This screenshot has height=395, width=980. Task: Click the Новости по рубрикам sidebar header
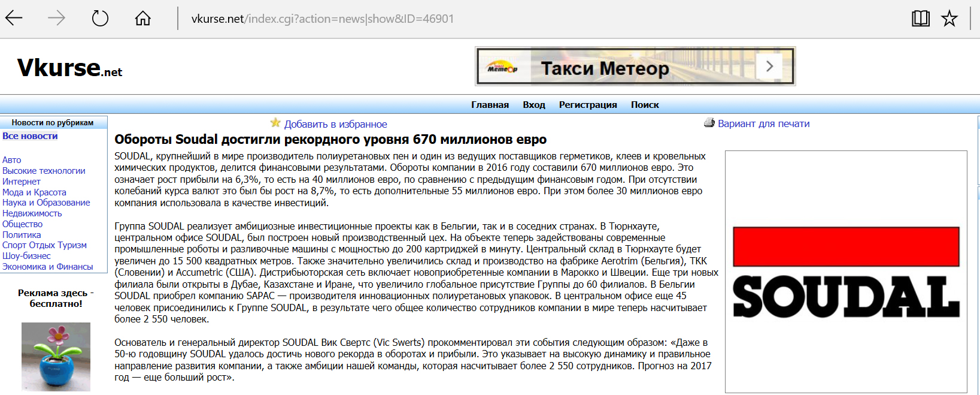53,122
